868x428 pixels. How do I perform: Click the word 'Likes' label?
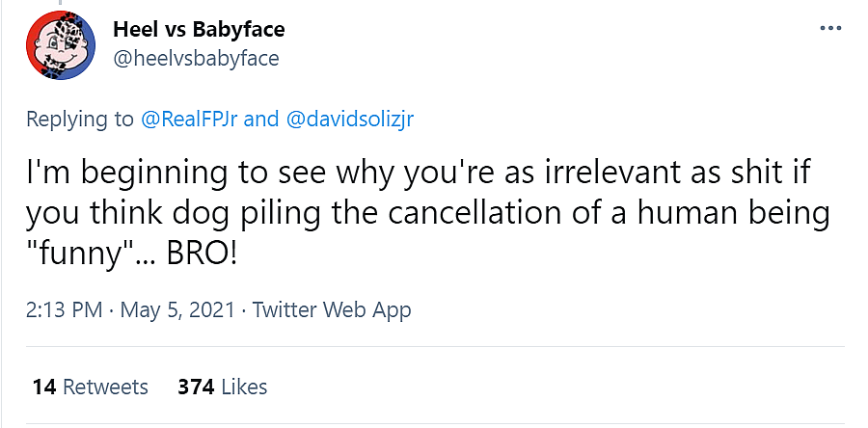[243, 387]
